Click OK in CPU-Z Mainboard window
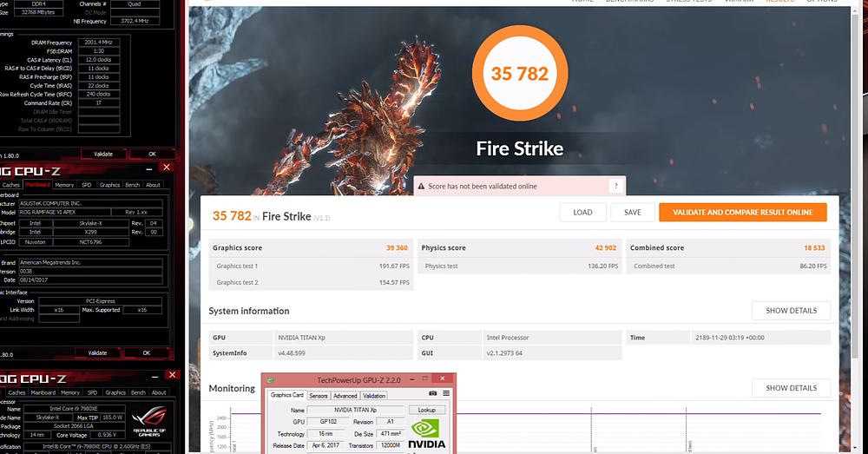This screenshot has width=868, height=454. (x=146, y=353)
